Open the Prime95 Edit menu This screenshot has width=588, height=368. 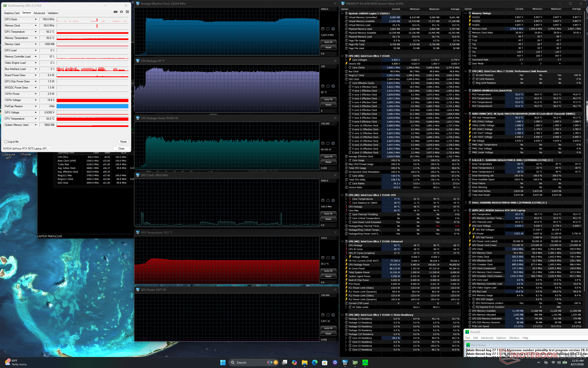[x=475, y=338]
